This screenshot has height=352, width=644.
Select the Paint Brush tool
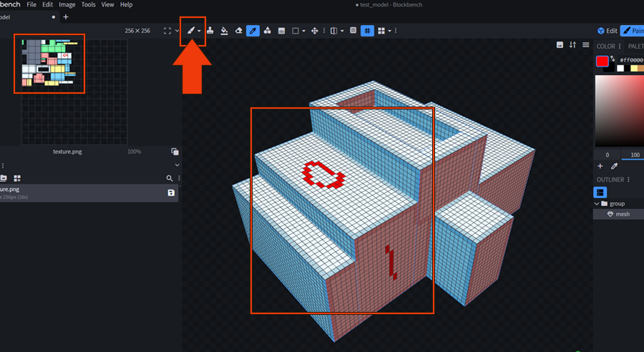tap(190, 31)
